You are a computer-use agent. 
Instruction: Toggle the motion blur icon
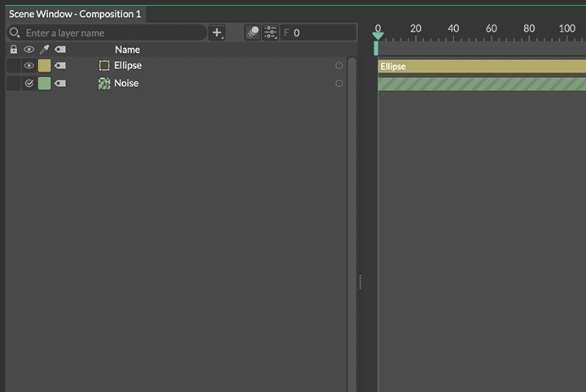click(x=253, y=33)
